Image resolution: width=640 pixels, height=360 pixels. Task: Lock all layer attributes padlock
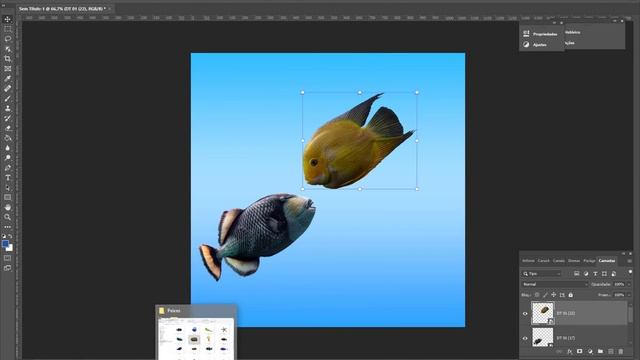(571, 295)
